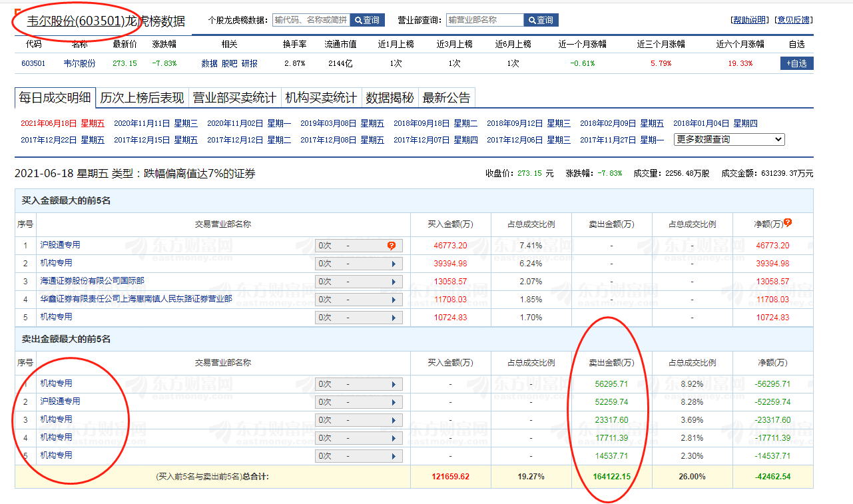Click the arrow icon in the sell-side 沪股通专用 row
Viewport: 853px width, 504px height.
(394, 402)
